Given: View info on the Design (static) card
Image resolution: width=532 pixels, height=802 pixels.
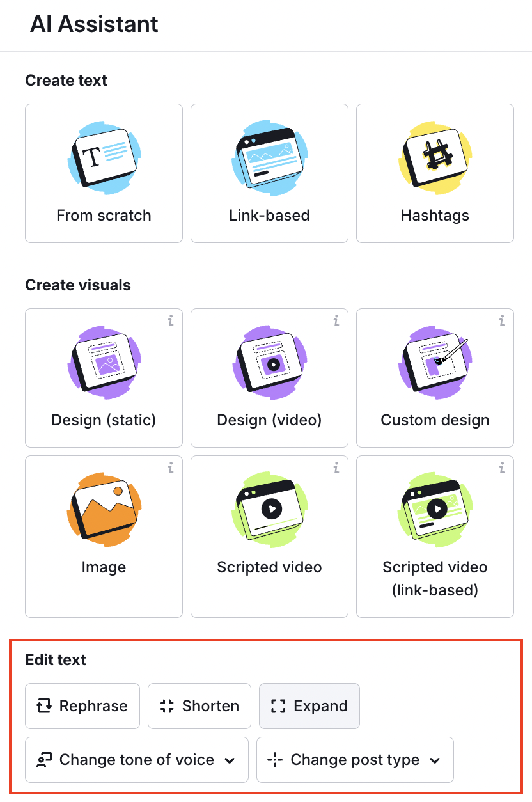Looking at the screenshot, I should (171, 322).
